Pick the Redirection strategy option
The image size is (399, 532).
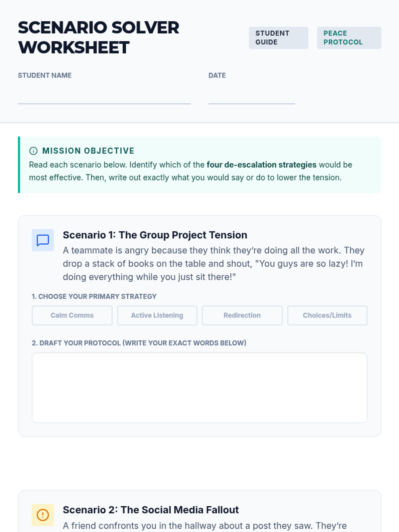tap(242, 315)
